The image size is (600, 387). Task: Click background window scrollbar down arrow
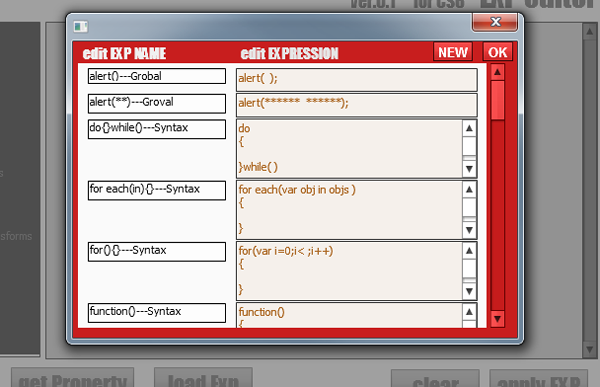point(589,349)
